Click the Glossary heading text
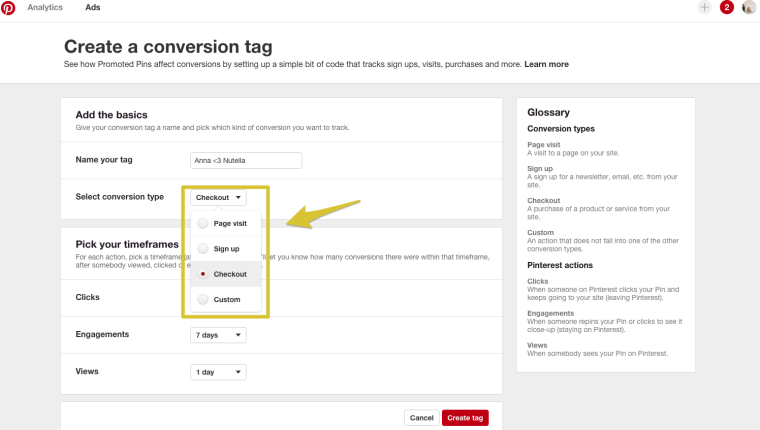Screen dimensions: 760x430 click(548, 112)
